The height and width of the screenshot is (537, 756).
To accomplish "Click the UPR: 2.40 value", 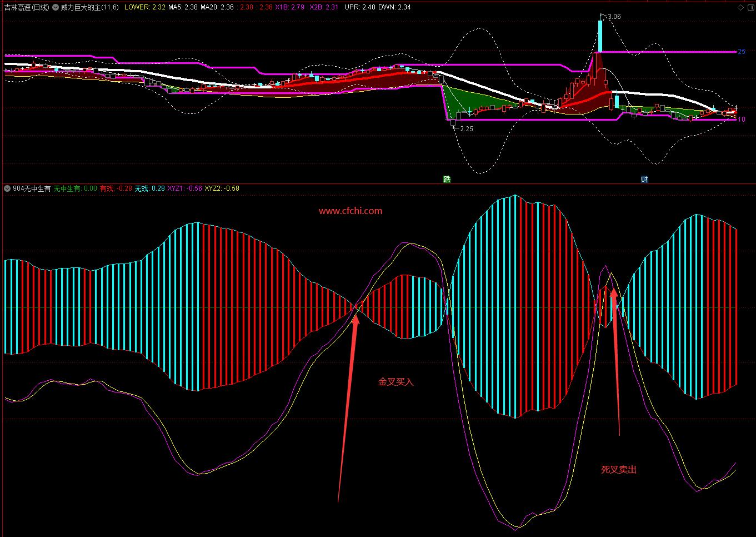I will pyautogui.click(x=359, y=7).
